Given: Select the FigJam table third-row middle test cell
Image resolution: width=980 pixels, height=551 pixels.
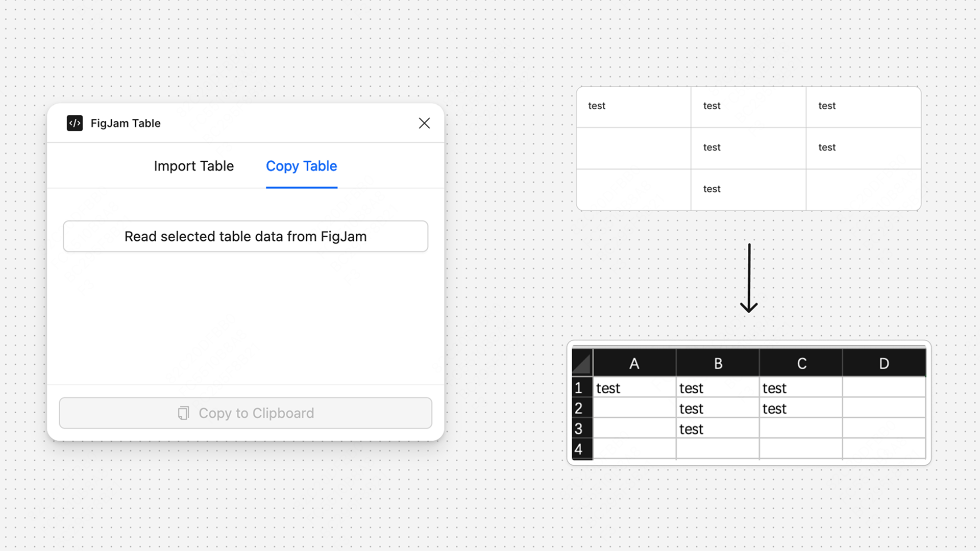Looking at the screenshot, I should pos(749,189).
